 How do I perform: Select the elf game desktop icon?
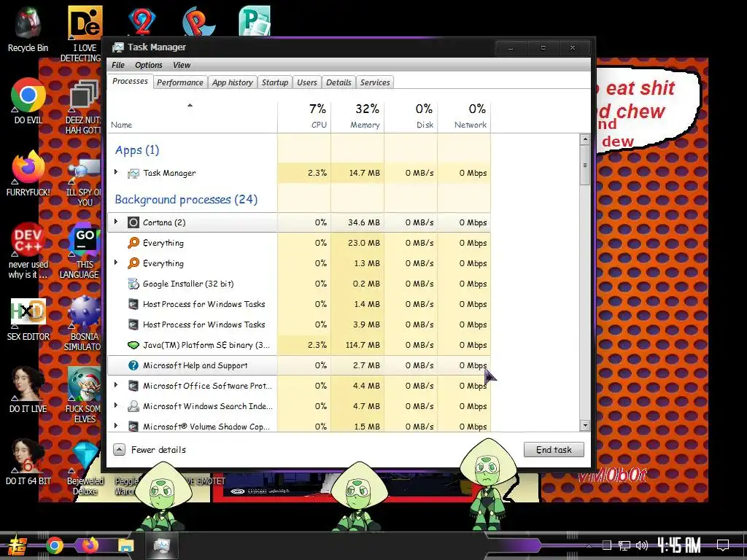pos(83,395)
